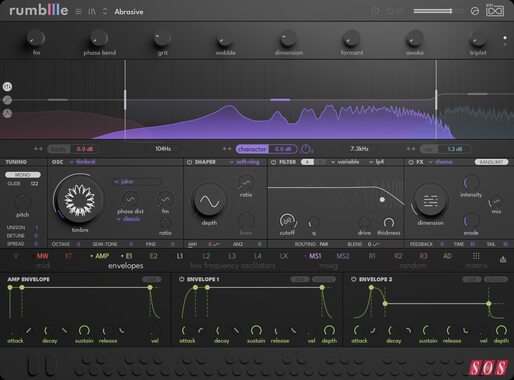Click the shaper depth knob
Viewport: 514px width, 380px height.
click(209, 201)
